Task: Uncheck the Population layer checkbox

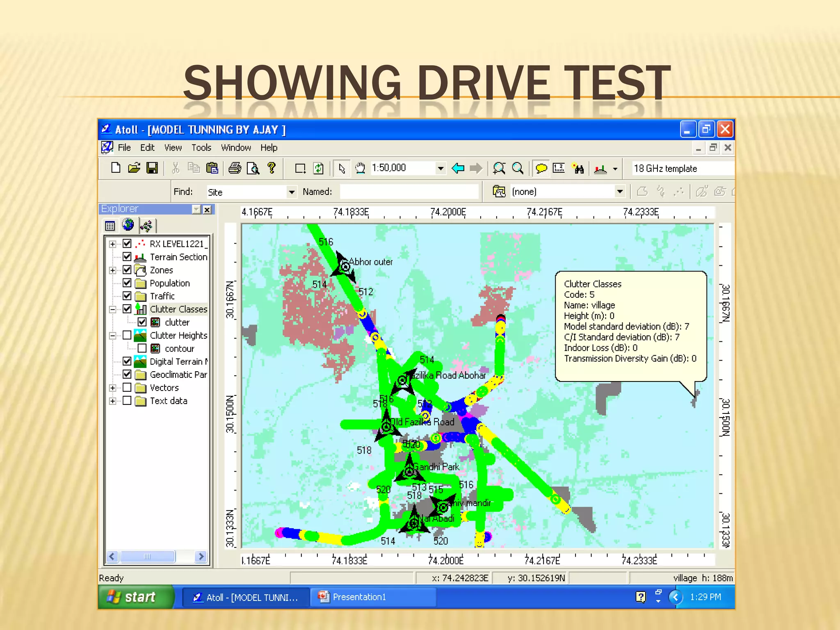Action: [x=127, y=283]
